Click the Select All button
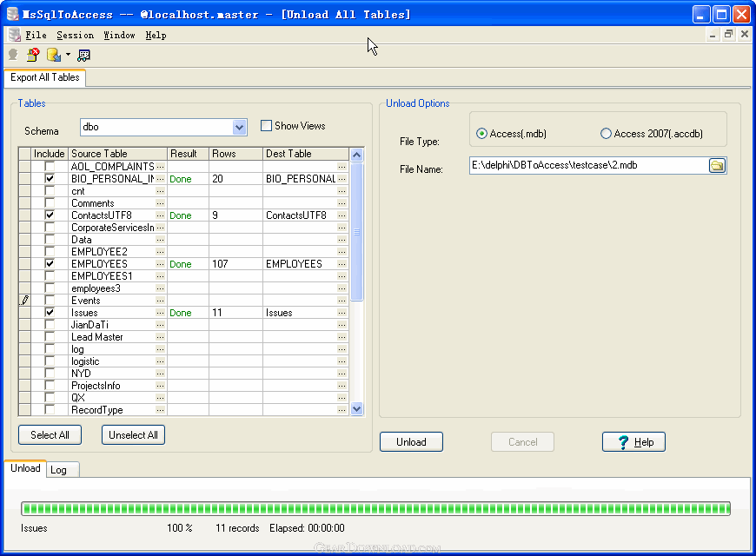 50,435
